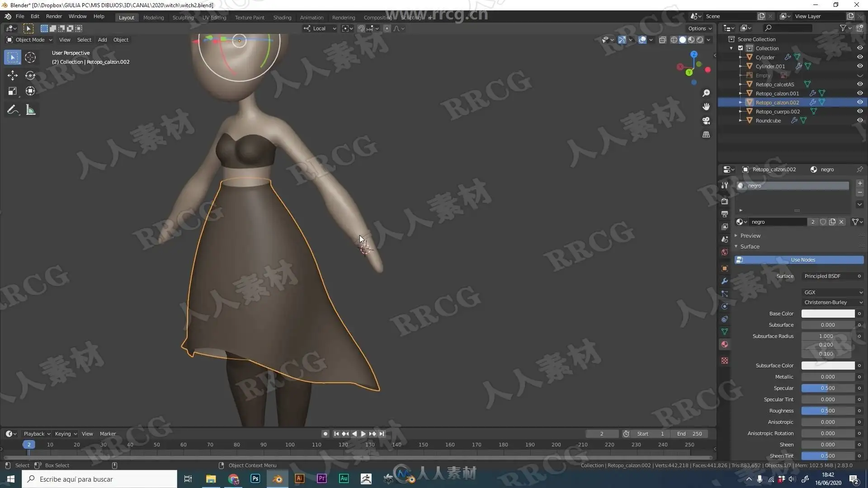This screenshot has width=868, height=488.
Task: Click the Base Color swatch
Action: (x=827, y=314)
